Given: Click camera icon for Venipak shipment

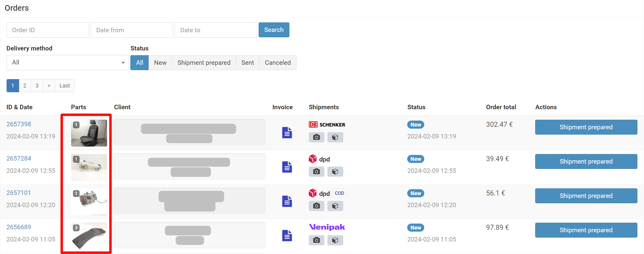Looking at the screenshot, I should click(316, 240).
